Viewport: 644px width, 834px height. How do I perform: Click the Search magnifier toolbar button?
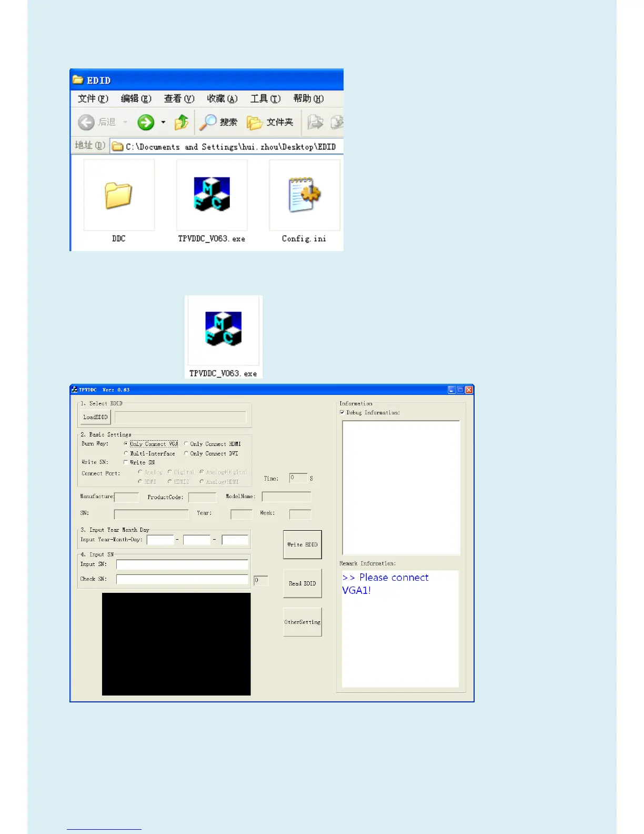[218, 122]
